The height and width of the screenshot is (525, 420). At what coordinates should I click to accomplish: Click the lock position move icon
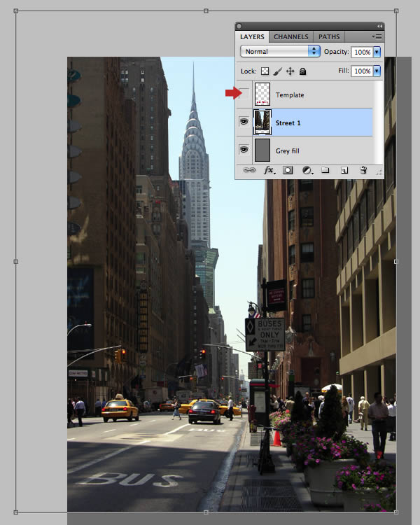(x=290, y=71)
